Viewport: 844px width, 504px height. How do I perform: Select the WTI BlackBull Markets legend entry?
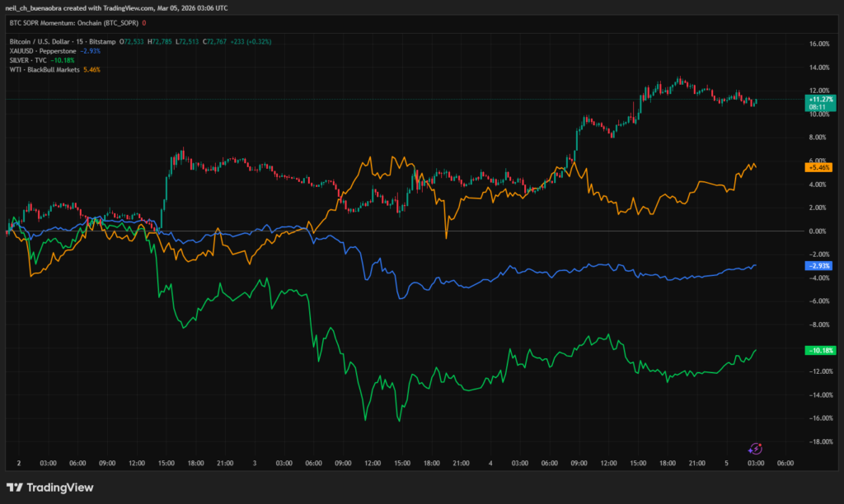[46, 69]
